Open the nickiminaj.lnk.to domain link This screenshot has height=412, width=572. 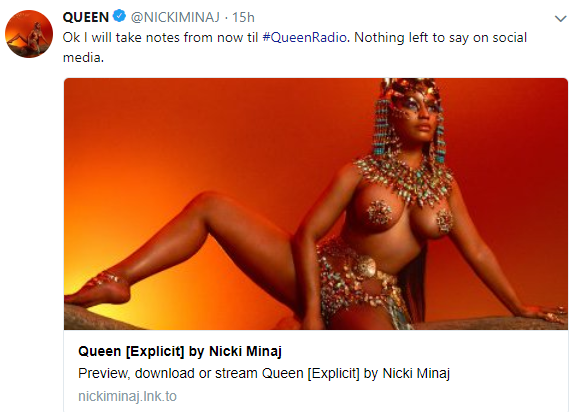pos(127,396)
